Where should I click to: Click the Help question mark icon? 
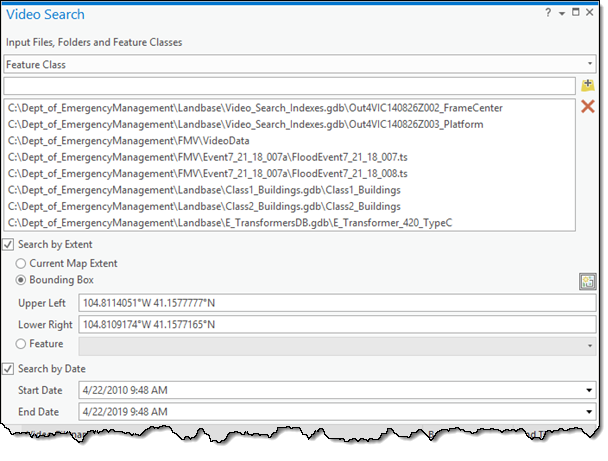(x=548, y=14)
